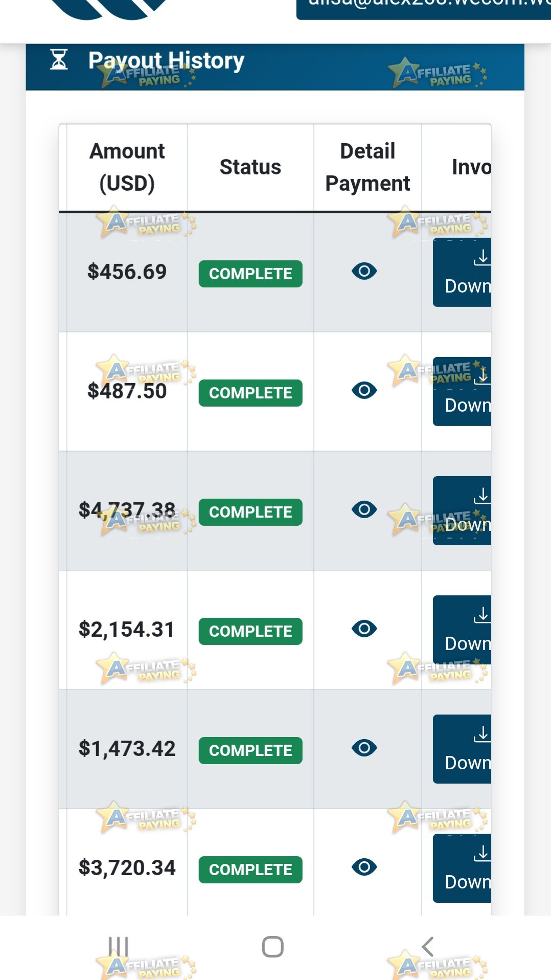
Task: Download invoice for $3,720.34 payout
Action: coord(462,868)
